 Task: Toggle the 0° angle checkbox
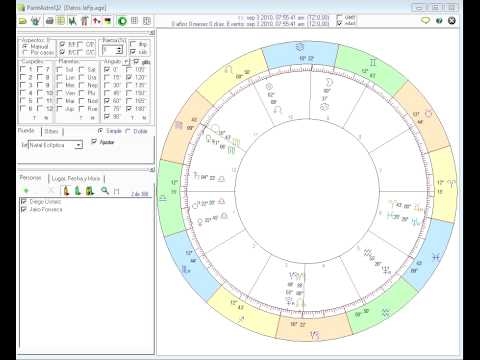107,69
